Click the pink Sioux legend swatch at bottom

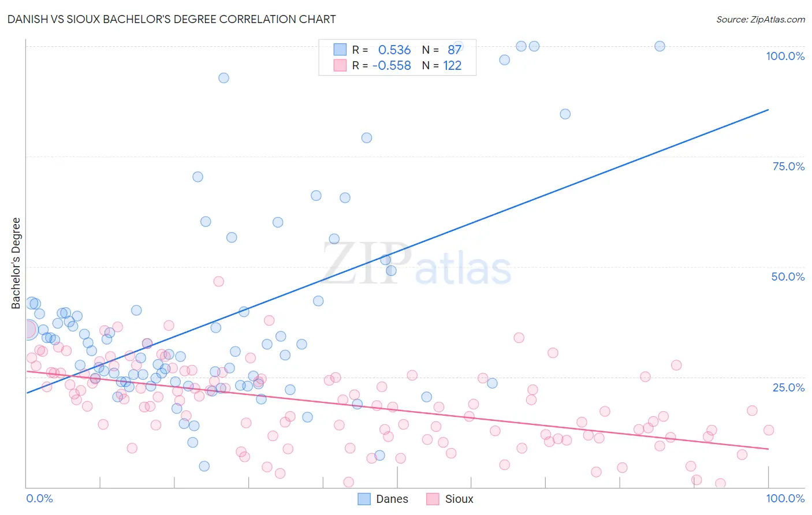coord(433,499)
